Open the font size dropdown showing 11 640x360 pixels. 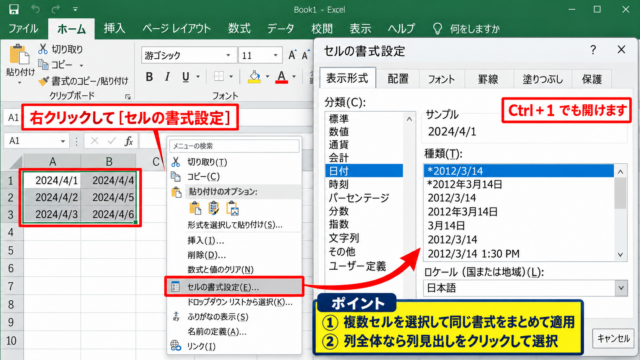276,56
